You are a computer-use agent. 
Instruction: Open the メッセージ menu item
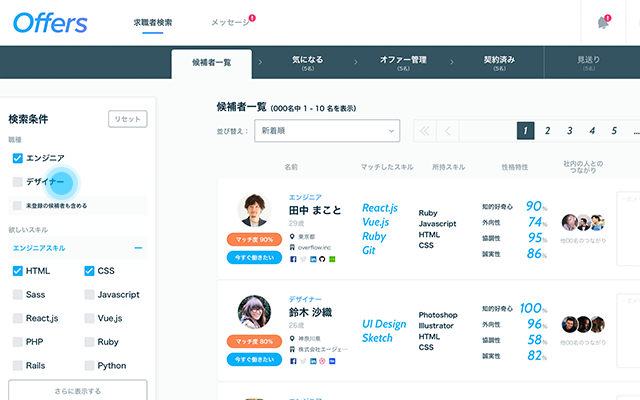(231, 22)
